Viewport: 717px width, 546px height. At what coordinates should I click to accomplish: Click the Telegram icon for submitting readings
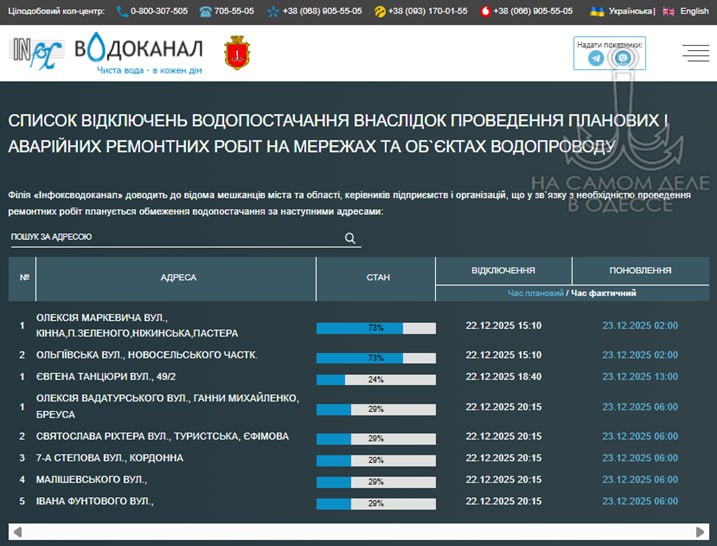point(596,58)
